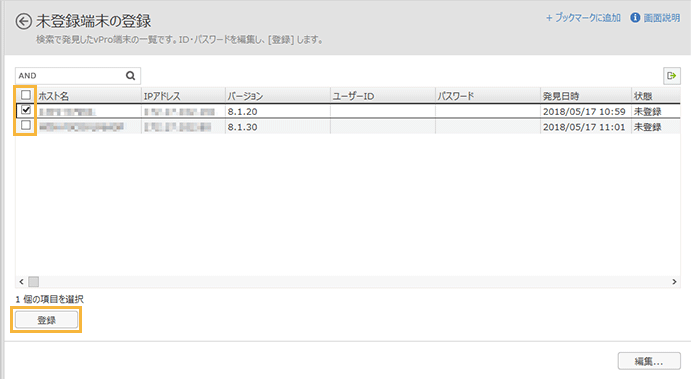Check the row with version 8.1.30
The height and width of the screenshot is (379, 691).
pyautogui.click(x=26, y=125)
